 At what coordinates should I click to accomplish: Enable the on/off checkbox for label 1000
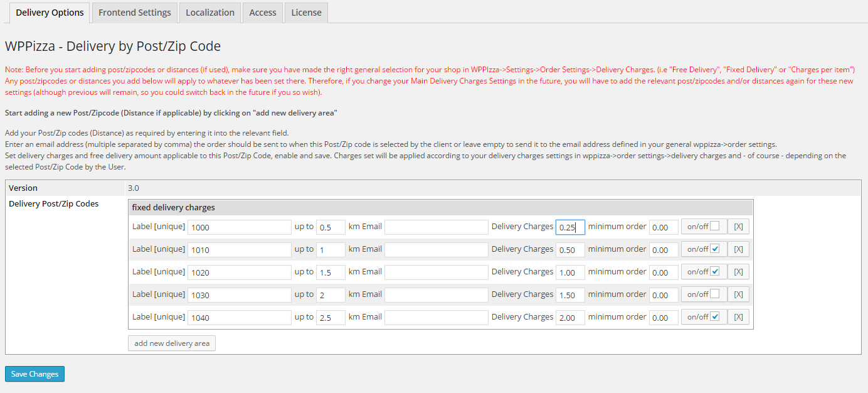[715, 226]
